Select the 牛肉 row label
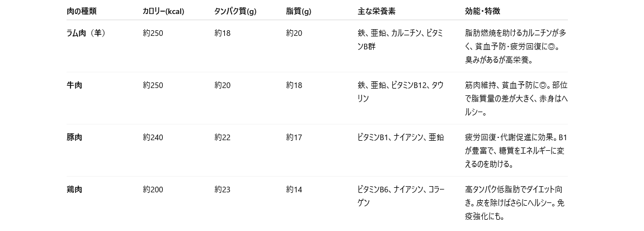 tap(74, 85)
